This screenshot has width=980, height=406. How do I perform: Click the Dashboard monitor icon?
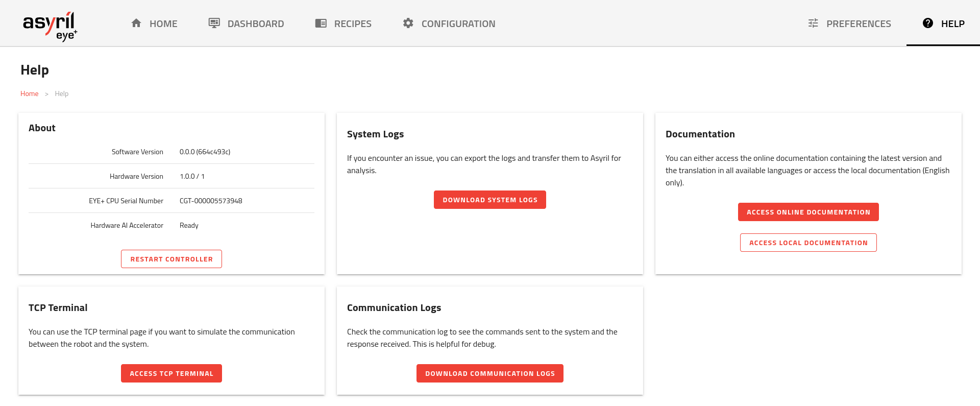coord(214,23)
